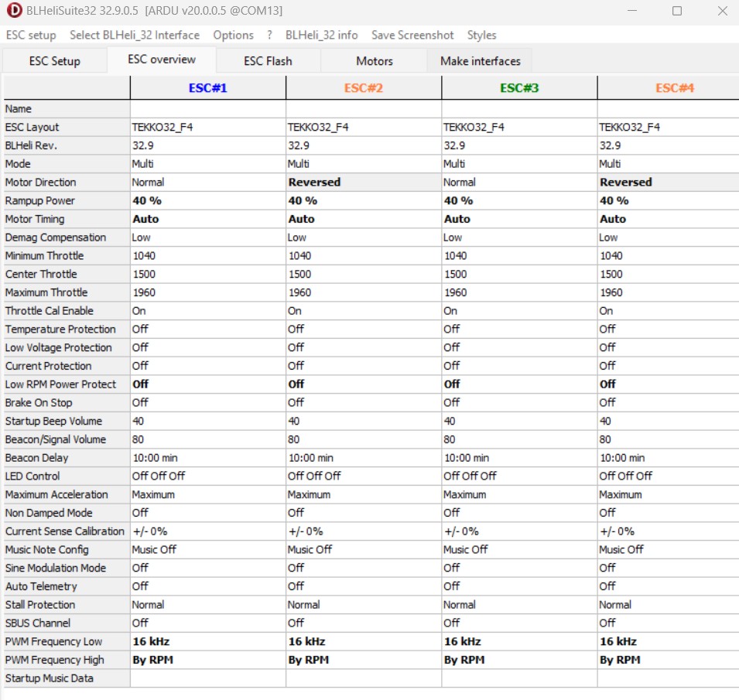Select ESC#4 Maximum Acceleration Maximum cell
The image size is (739, 700).
(x=669, y=494)
